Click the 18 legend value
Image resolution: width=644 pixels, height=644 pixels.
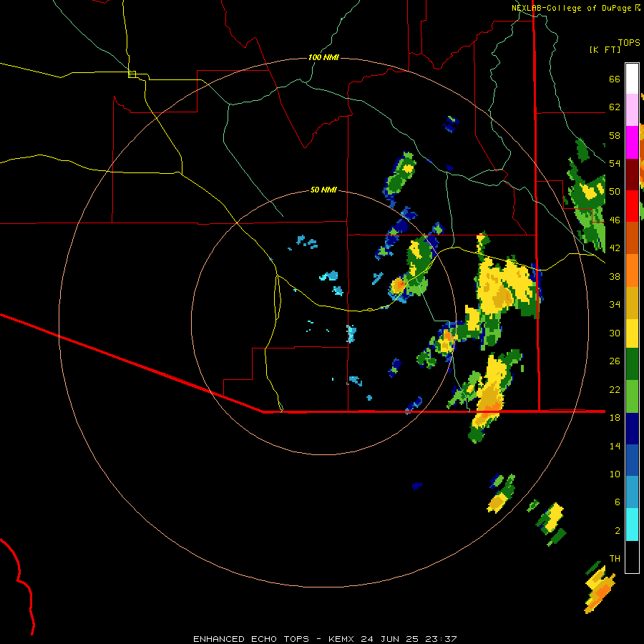[x=615, y=418]
